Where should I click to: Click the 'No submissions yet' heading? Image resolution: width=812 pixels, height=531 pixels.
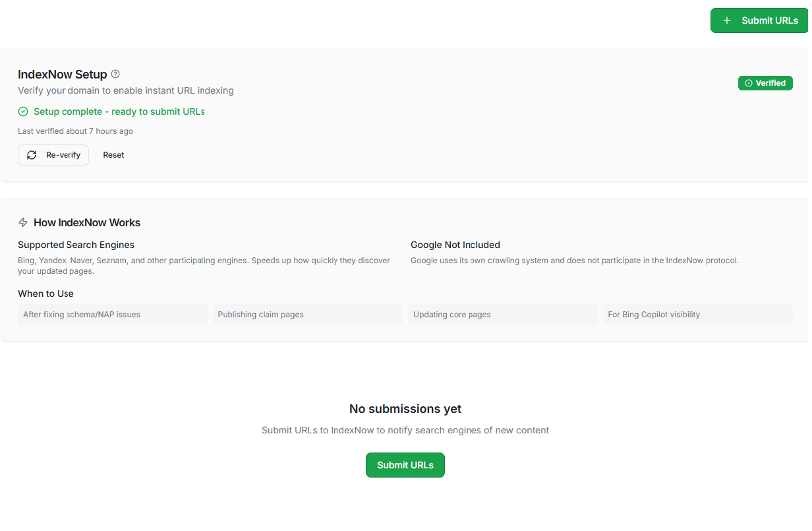pos(405,409)
